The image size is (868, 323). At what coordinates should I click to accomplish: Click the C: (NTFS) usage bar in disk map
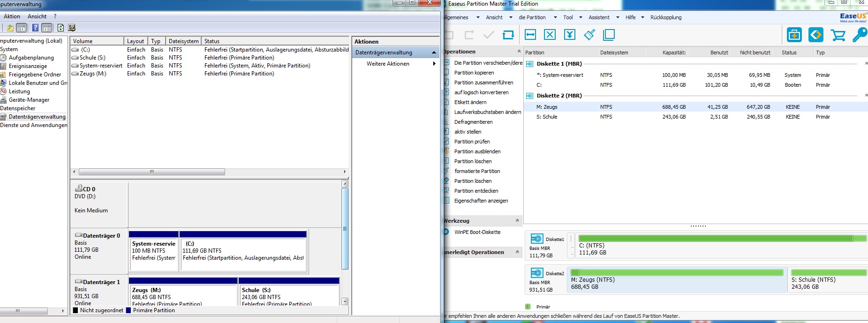click(723, 239)
